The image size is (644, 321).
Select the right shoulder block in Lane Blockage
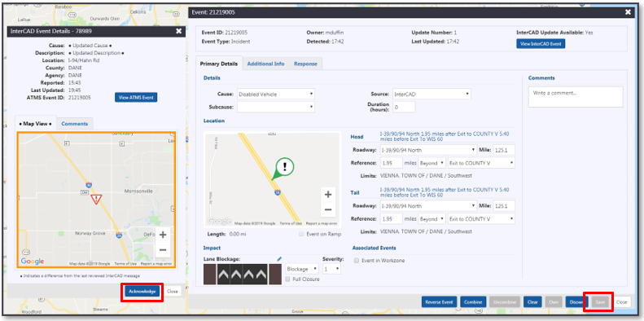[x=275, y=275]
